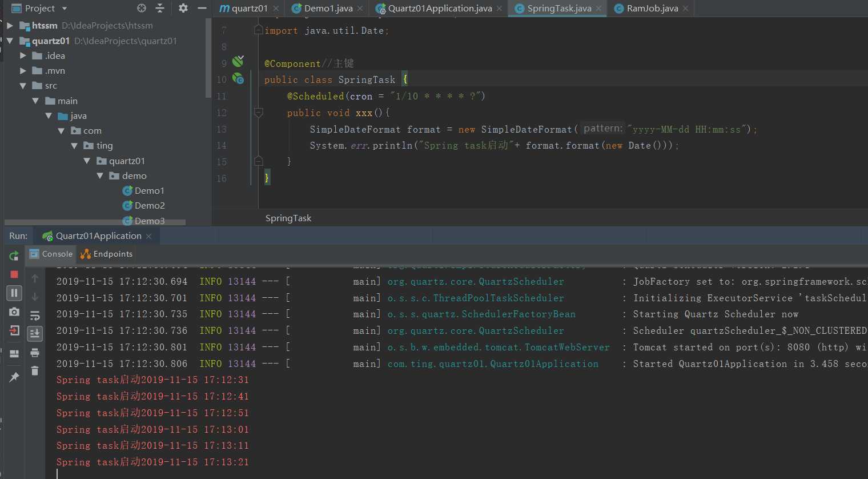Close the SpringTask.java tab
The height and width of the screenshot is (479, 868).
coord(598,9)
